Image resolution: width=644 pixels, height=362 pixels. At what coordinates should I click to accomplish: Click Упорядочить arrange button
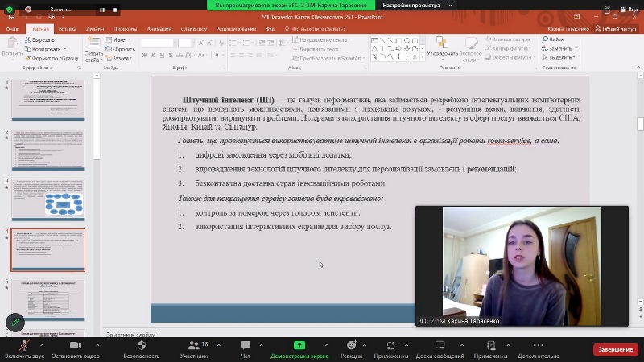442,48
